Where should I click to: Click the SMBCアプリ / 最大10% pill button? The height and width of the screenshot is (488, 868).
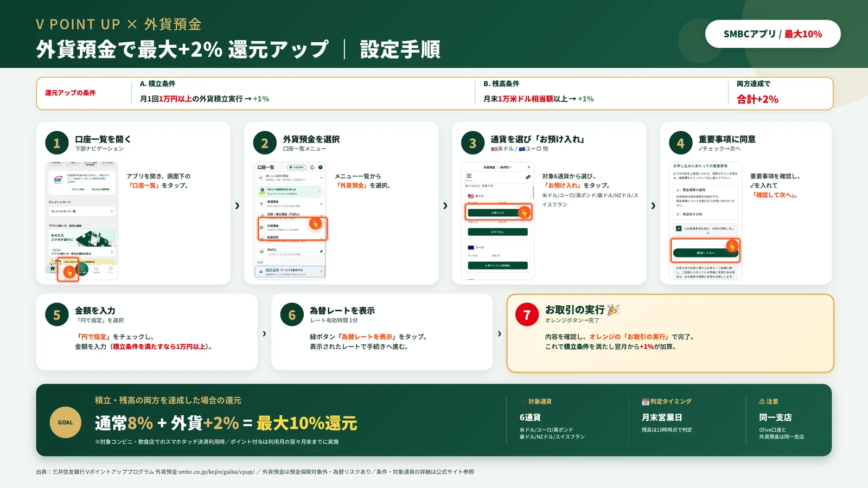(x=773, y=34)
